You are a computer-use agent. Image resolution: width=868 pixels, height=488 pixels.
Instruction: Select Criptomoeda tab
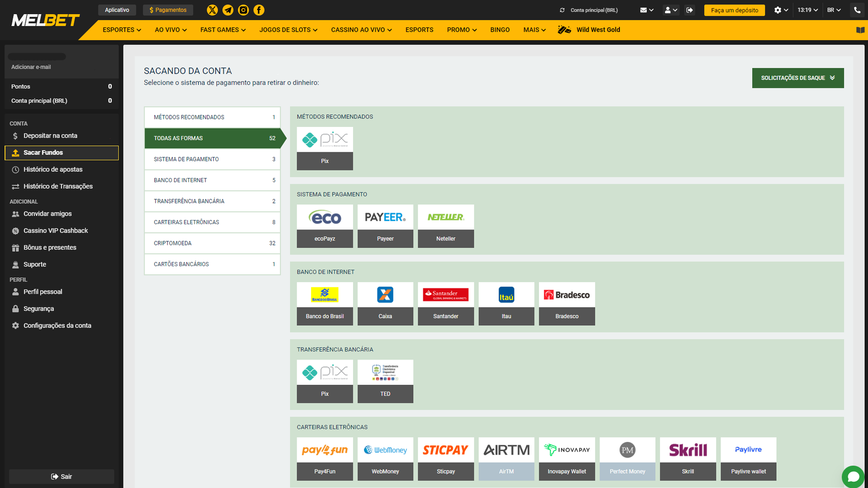click(x=212, y=243)
